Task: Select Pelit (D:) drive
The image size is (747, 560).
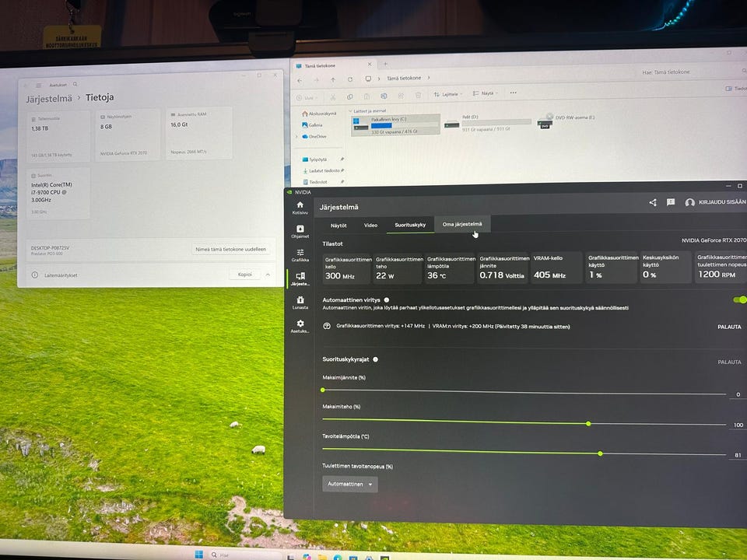Action: [487, 123]
